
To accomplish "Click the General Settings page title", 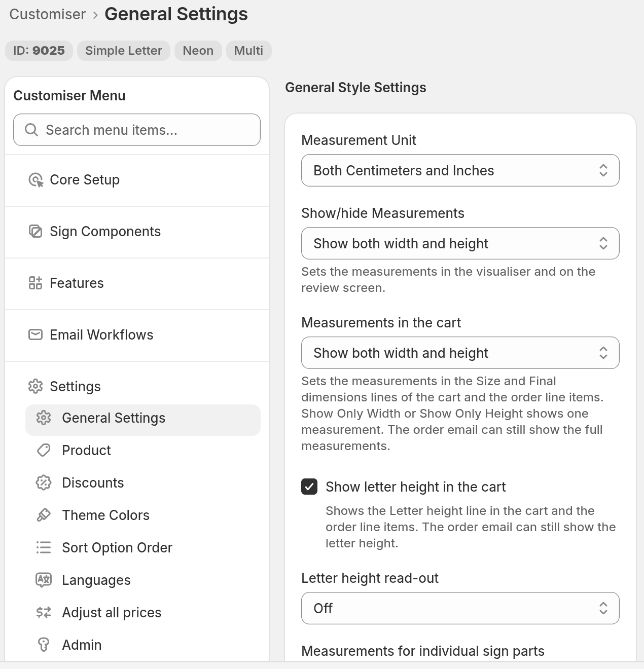I will pyautogui.click(x=176, y=14).
